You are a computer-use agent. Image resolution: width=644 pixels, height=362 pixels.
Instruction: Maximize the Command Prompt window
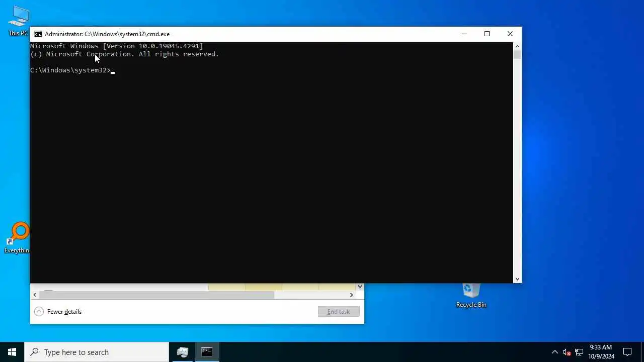coord(487,34)
